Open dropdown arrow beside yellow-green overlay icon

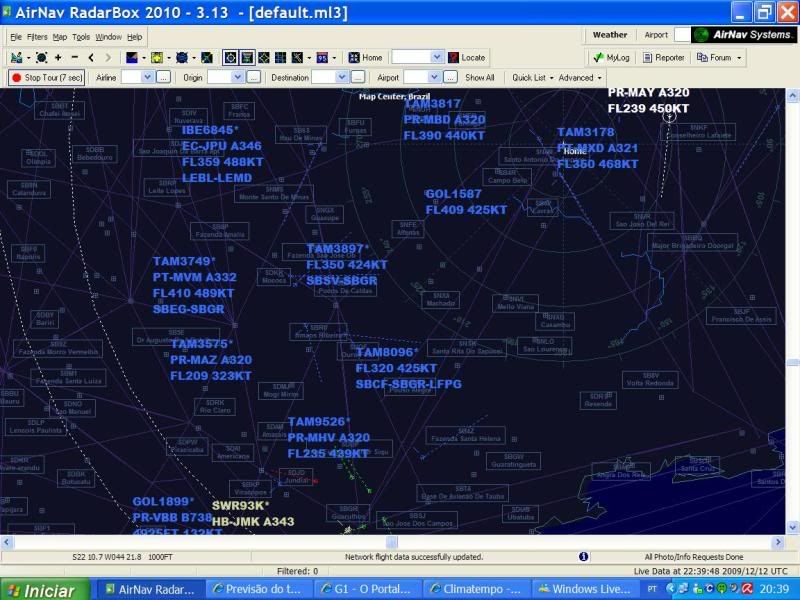[x=169, y=58]
